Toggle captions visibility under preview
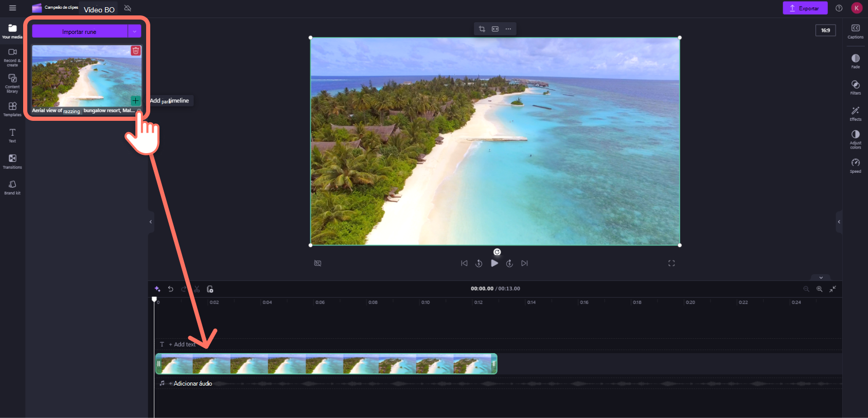The image size is (868, 418). (318, 263)
